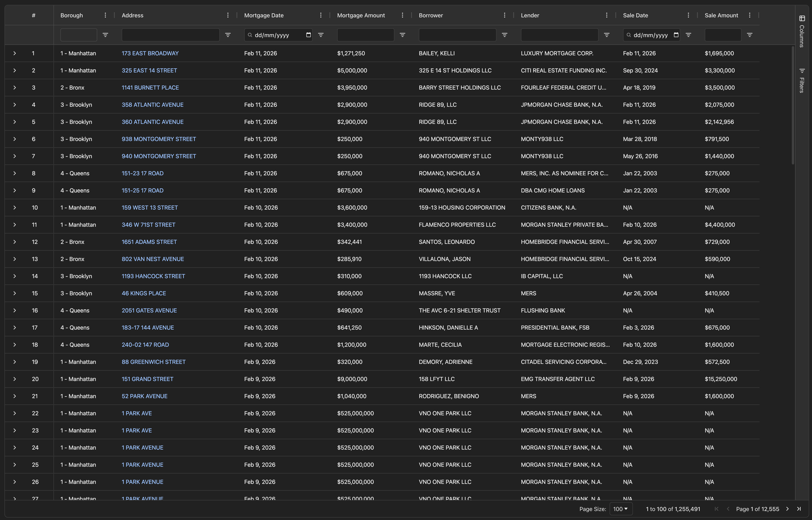This screenshot has height=520, width=812.
Task: Open calendar picker in Mortgage Date filter
Action: tap(308, 35)
